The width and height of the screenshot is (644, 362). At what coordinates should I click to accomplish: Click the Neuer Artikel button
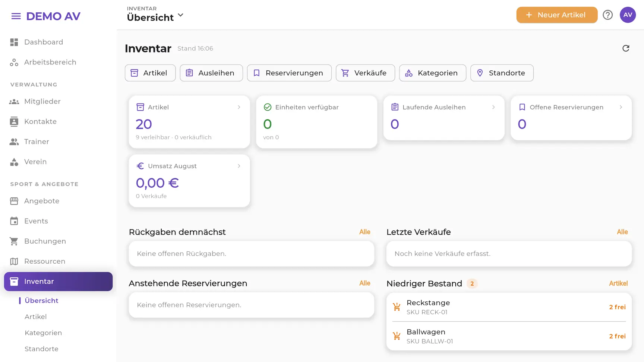[557, 15]
